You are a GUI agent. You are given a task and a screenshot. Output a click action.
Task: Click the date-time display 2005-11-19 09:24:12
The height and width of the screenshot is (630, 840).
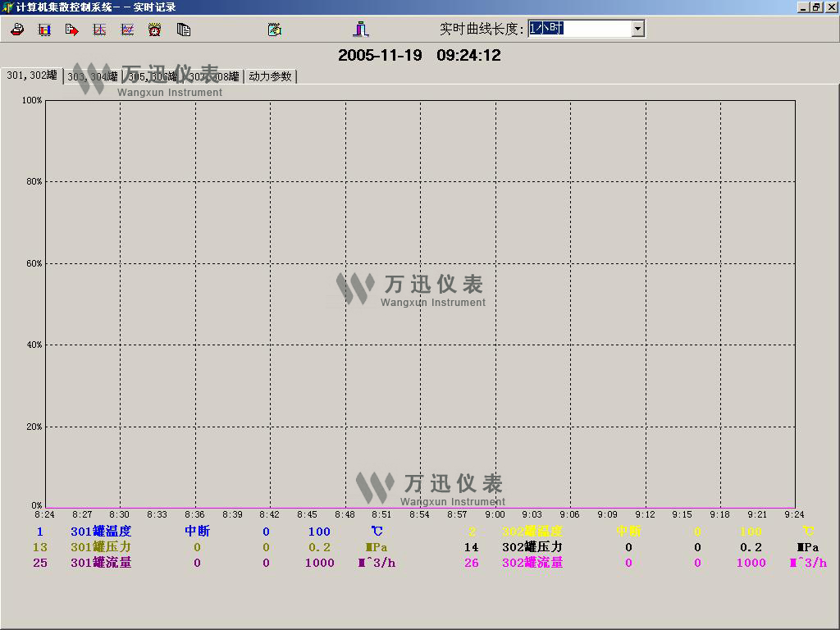click(419, 55)
